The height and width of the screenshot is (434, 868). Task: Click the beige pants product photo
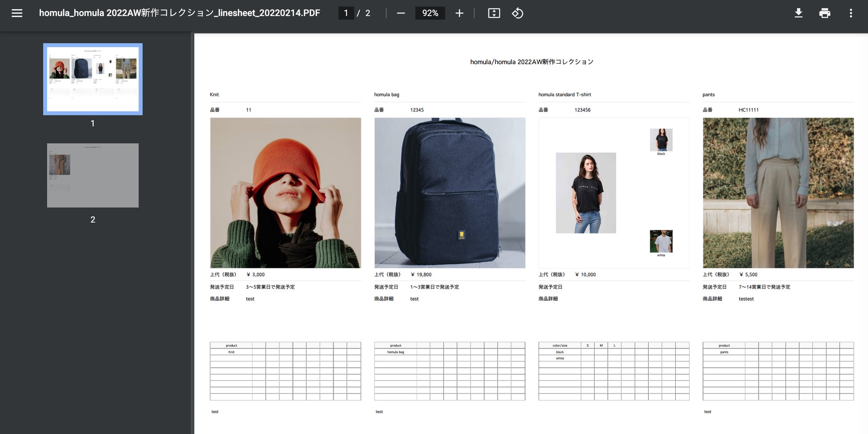tap(778, 193)
